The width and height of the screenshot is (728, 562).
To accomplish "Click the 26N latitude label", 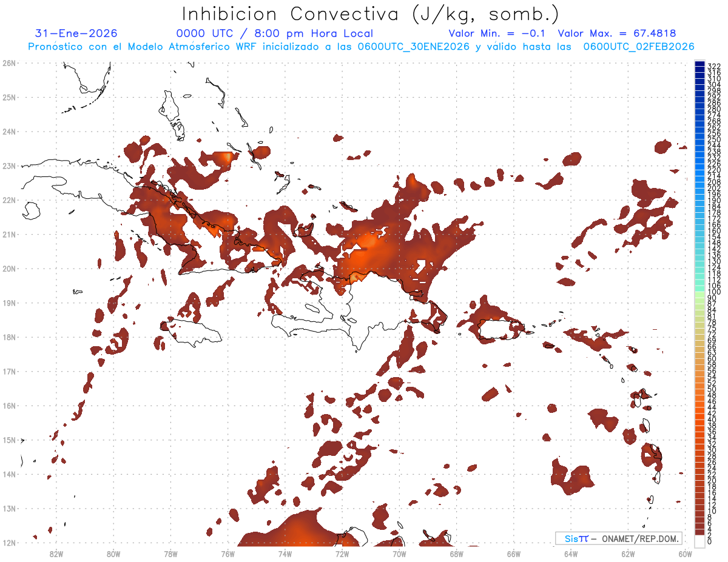I will pyautogui.click(x=9, y=62).
